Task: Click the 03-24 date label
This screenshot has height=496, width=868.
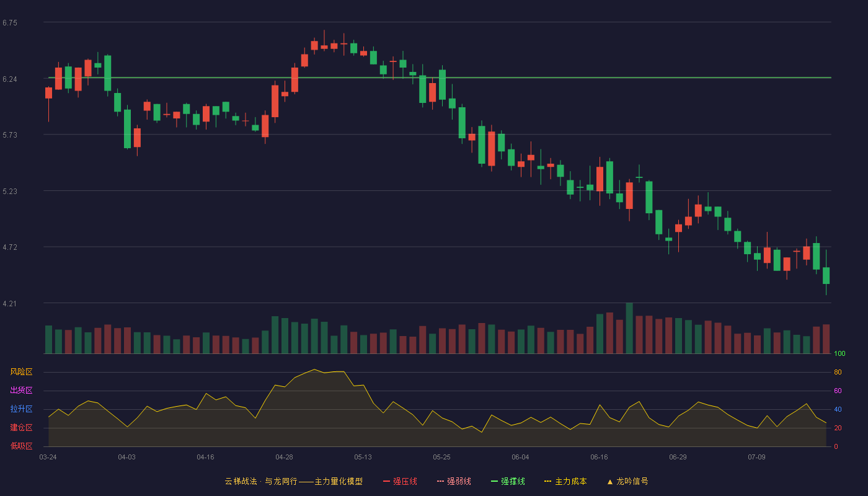Action: [48, 457]
